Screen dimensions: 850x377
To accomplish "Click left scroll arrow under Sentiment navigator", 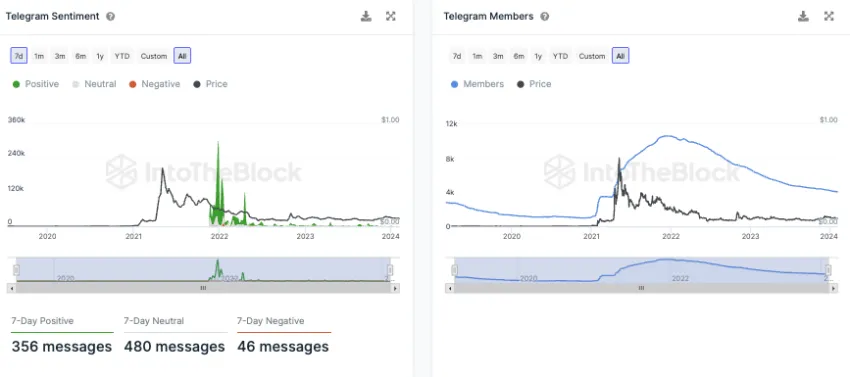I will point(11,289).
